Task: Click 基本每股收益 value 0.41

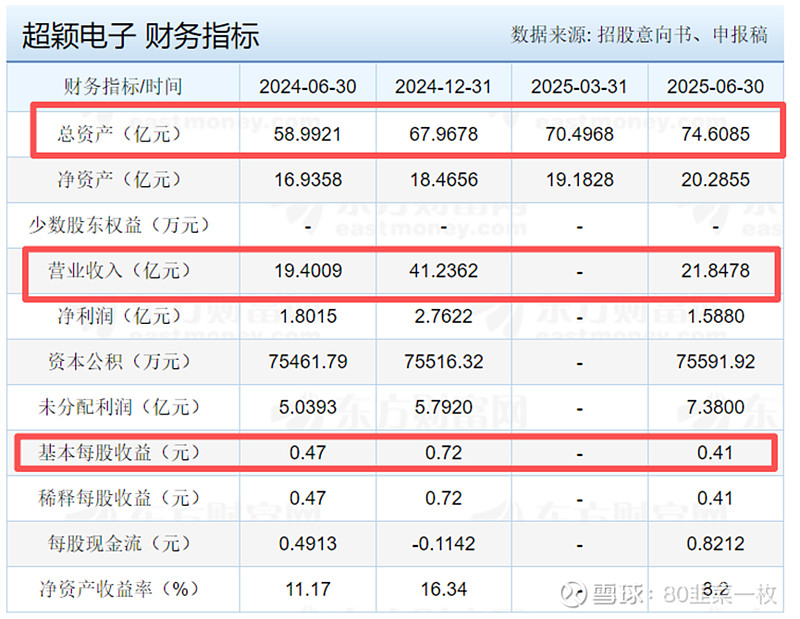Action: (715, 453)
